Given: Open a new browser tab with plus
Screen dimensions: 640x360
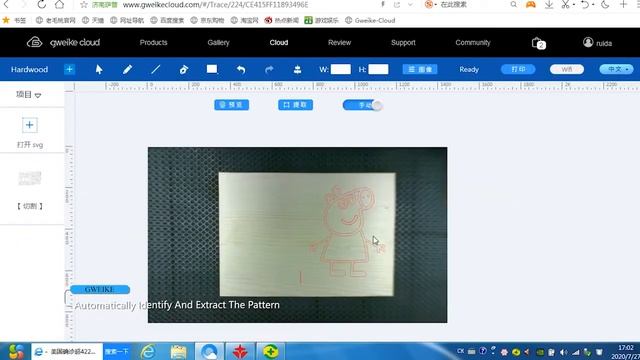Looking at the screenshot, I should click(623, 4).
